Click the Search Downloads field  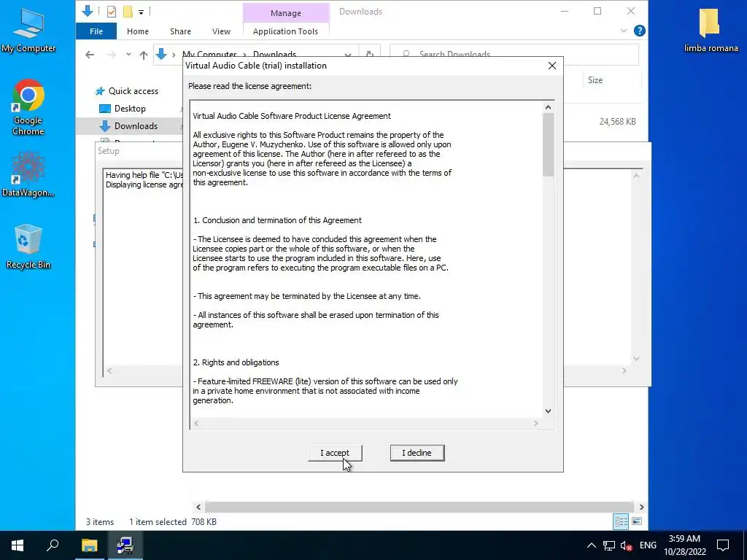pos(514,54)
